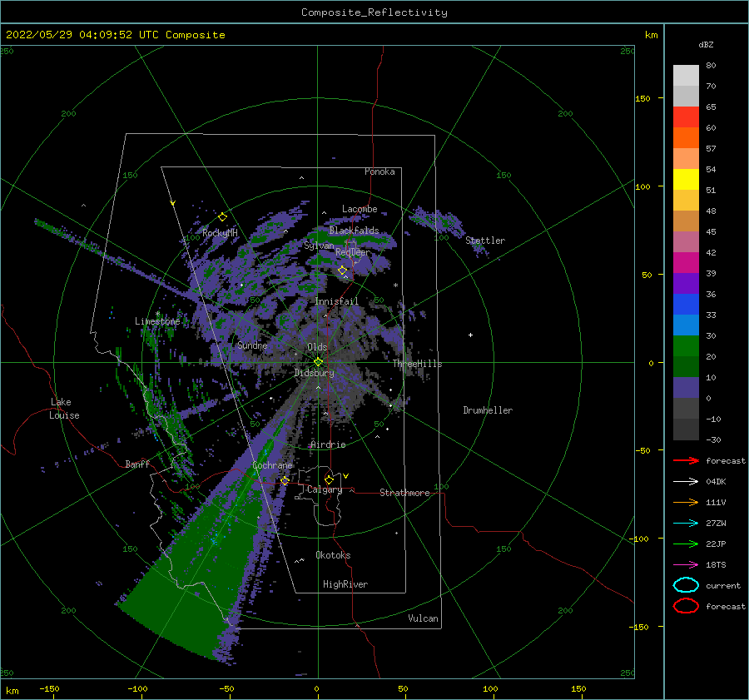Click the Sundre city label
The height and width of the screenshot is (700, 749).
click(x=252, y=345)
